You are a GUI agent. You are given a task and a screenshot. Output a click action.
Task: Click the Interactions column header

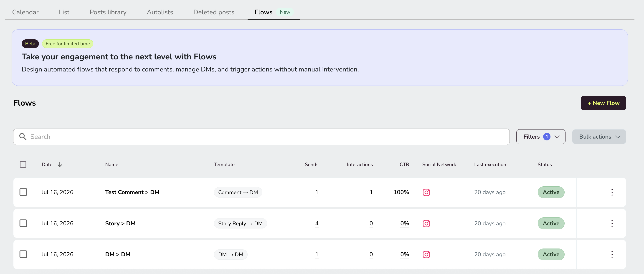click(x=360, y=165)
